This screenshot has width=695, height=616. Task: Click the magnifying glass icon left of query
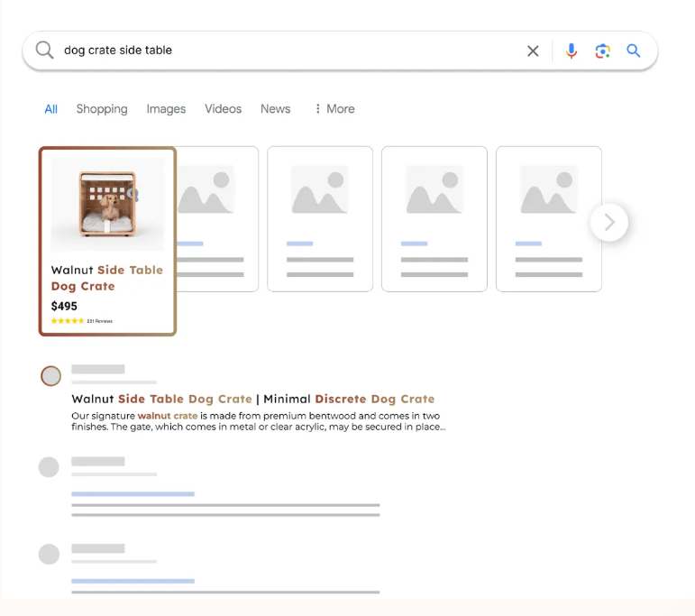click(x=44, y=51)
